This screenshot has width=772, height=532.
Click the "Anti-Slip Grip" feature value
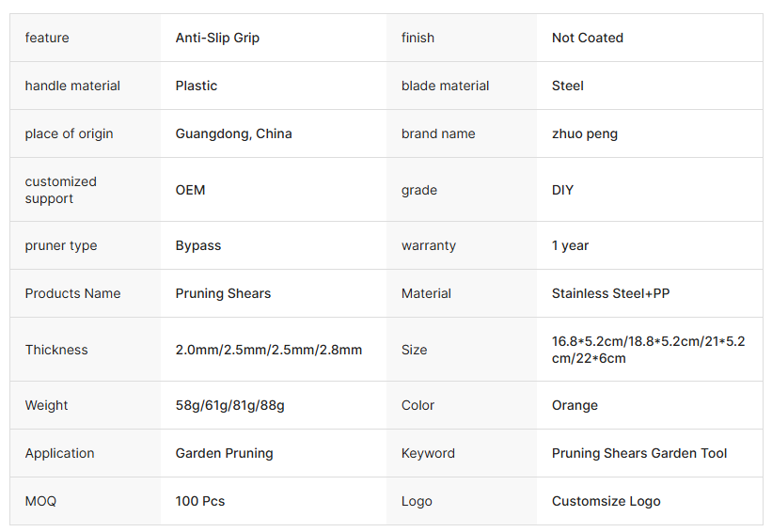tap(217, 38)
